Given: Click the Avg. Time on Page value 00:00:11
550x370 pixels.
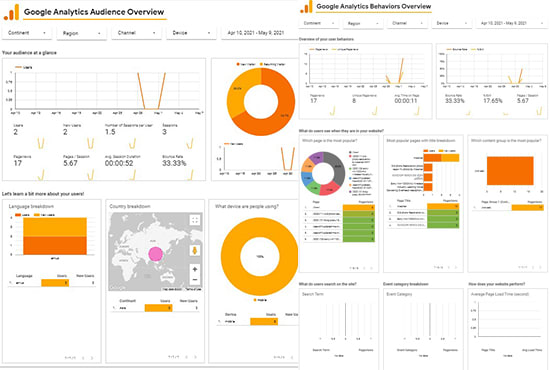Looking at the screenshot, I should (x=406, y=101).
